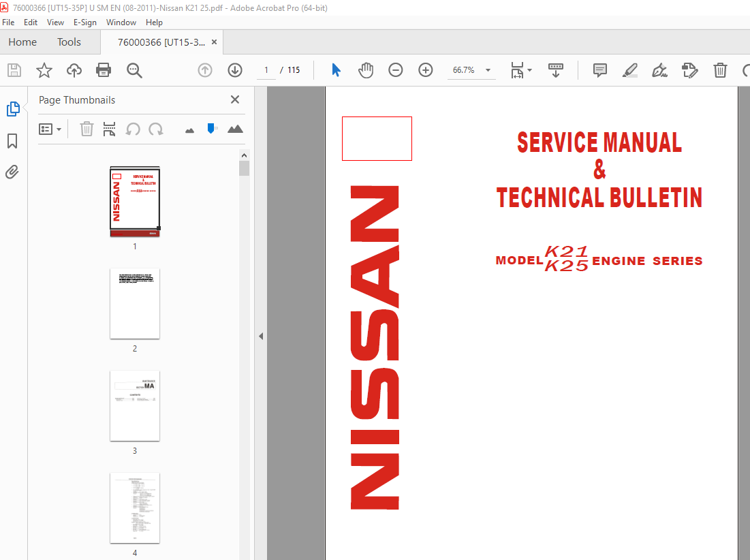Select page 3 thumbnail
This screenshot has width=750, height=560.
[x=135, y=406]
